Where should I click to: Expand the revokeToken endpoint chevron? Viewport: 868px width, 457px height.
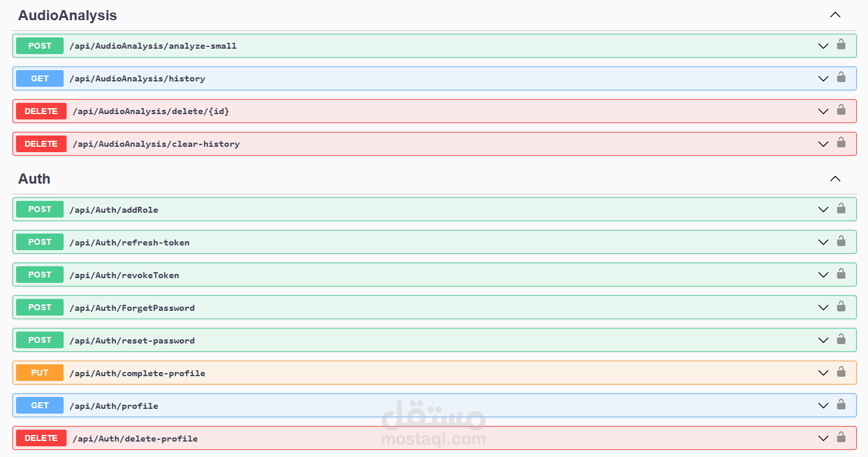tap(823, 275)
